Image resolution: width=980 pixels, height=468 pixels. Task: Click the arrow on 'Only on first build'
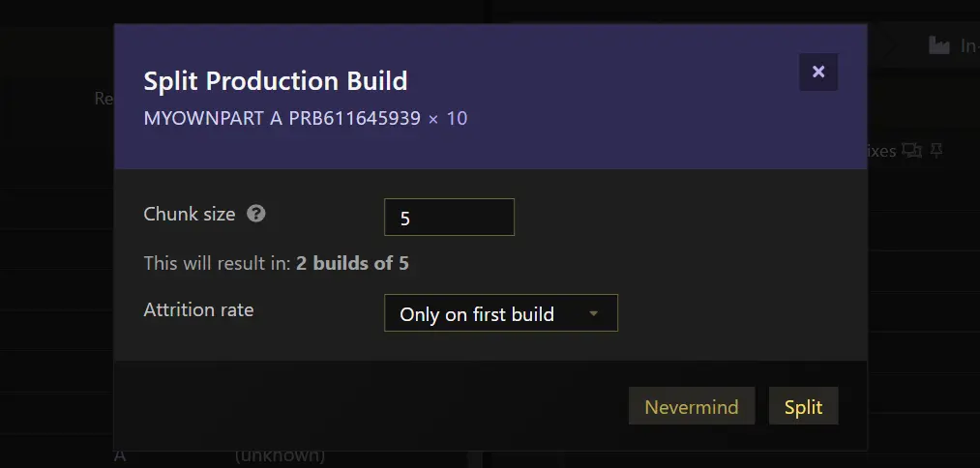[594, 313]
